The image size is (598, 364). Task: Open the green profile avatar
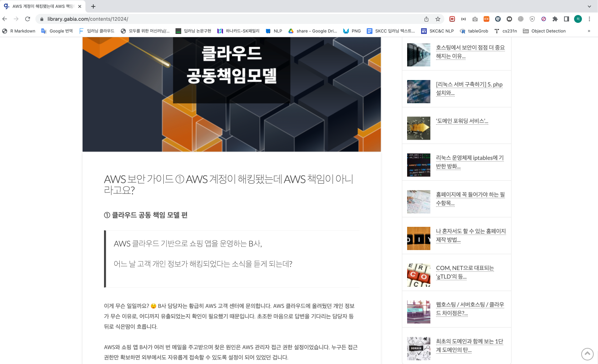pos(578,19)
